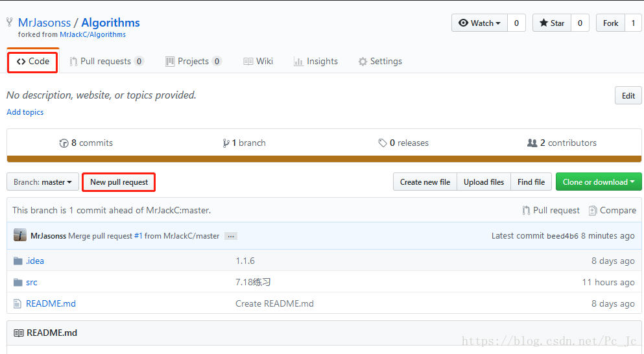Open the README.md file in the file list
This screenshot has width=644, height=354.
click(x=51, y=303)
